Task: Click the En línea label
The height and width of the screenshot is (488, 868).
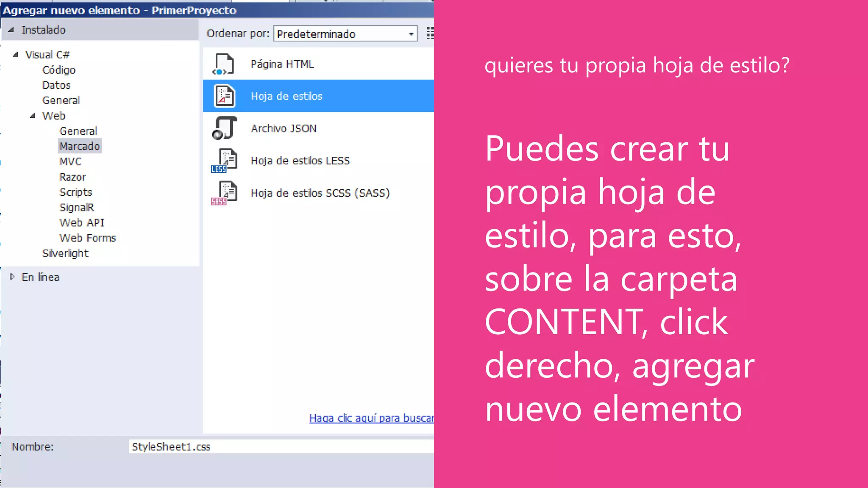Action: click(x=40, y=277)
